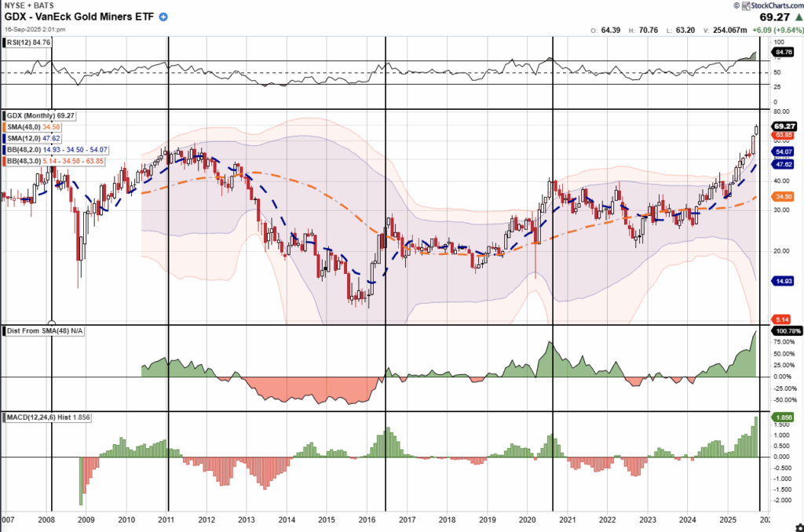Screen dimensions: 804x532
Task: Click the green up-arrow beside price 69.27
Action: 796,15
